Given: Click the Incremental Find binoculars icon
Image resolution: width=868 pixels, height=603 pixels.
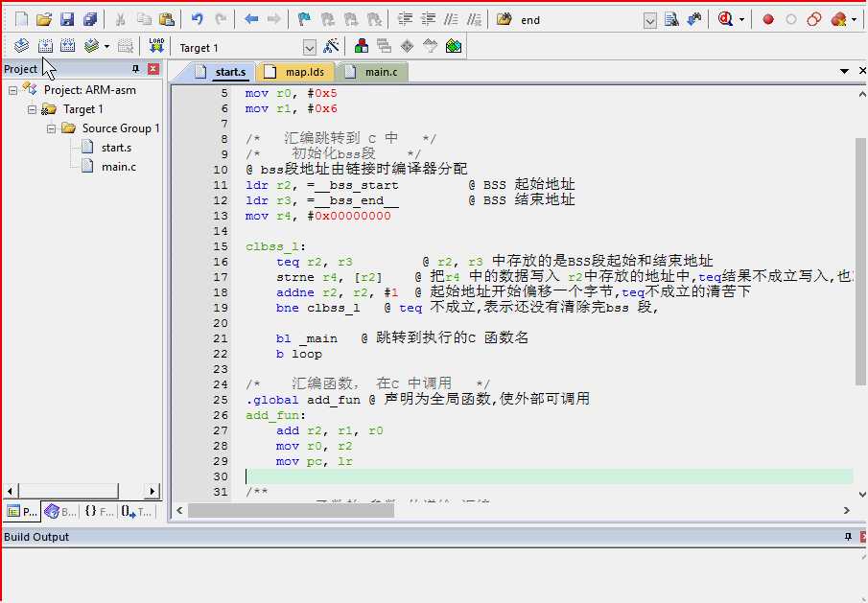Looking at the screenshot, I should click(694, 19).
